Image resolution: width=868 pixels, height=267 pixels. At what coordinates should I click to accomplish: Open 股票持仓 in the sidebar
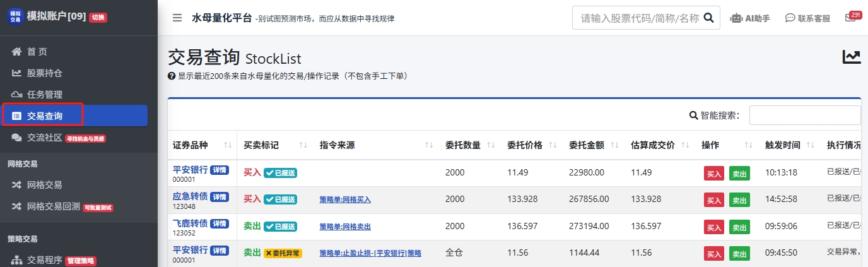[44, 73]
